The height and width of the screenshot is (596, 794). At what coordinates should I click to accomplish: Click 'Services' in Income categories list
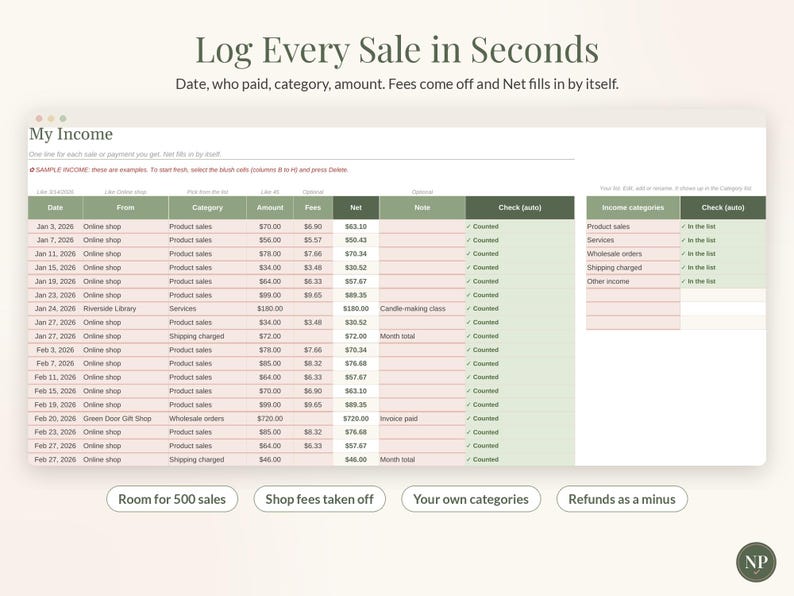[633, 240]
